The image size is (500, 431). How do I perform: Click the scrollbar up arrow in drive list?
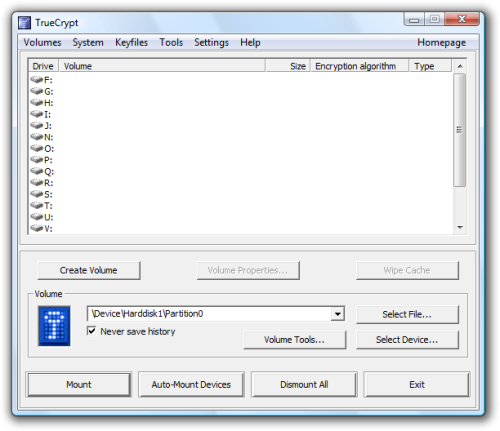pos(460,66)
